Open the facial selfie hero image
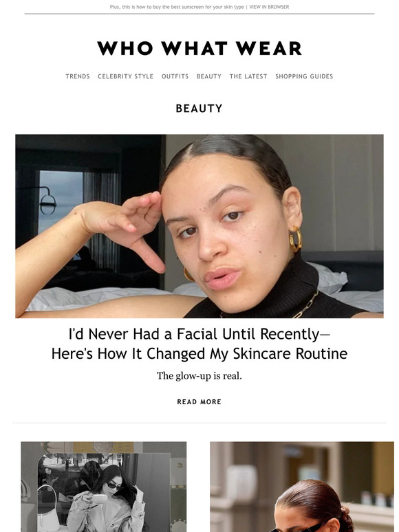 click(x=199, y=226)
